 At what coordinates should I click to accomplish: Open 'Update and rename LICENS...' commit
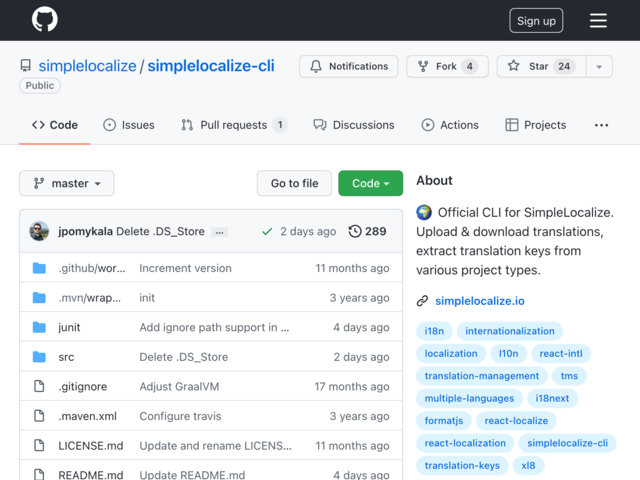216,446
